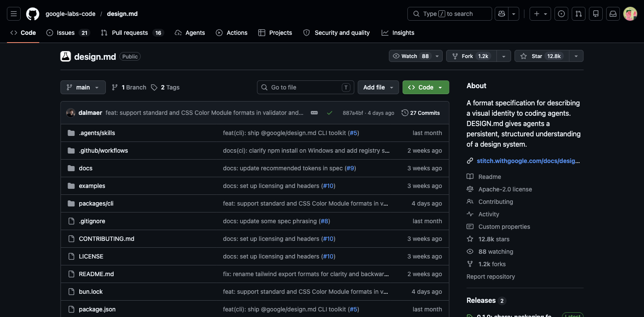The width and height of the screenshot is (644, 317).
Task: Open the Create new plus dropdown
Action: point(540,14)
